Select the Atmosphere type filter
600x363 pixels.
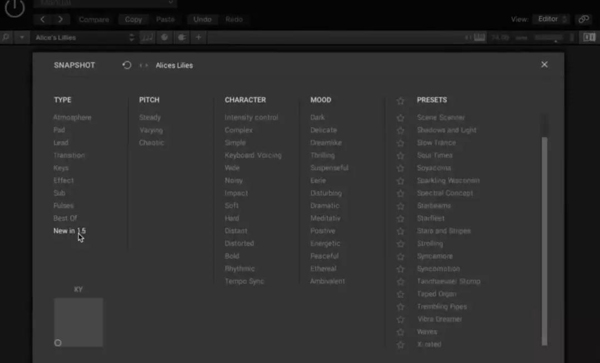(x=72, y=117)
